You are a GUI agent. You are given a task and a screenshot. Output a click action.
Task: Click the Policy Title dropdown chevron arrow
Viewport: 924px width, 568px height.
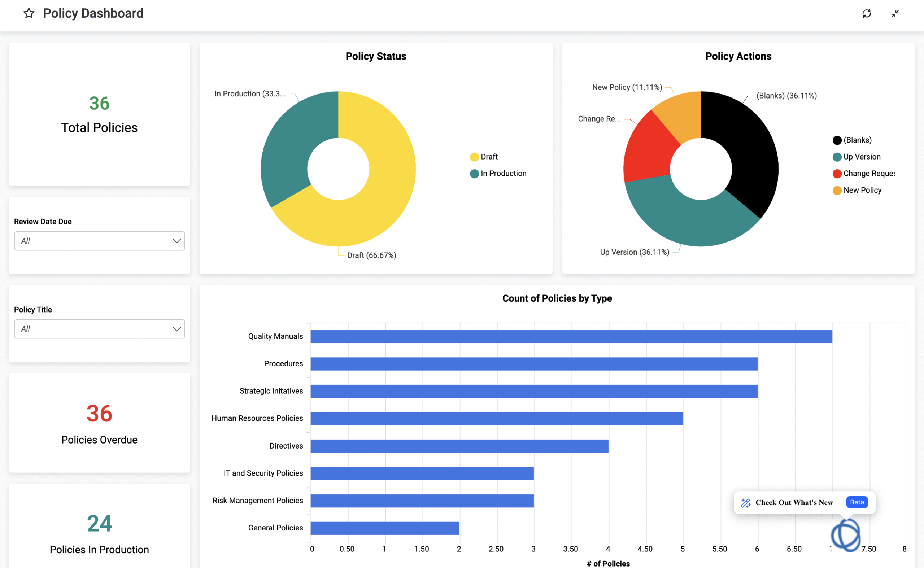tap(176, 329)
